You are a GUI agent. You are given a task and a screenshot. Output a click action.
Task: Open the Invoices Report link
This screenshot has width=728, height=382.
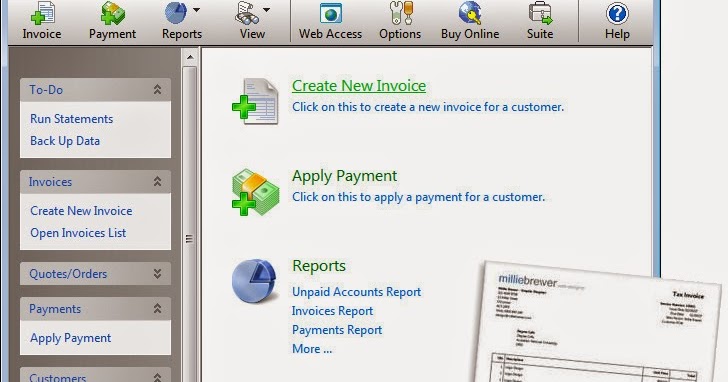332,311
